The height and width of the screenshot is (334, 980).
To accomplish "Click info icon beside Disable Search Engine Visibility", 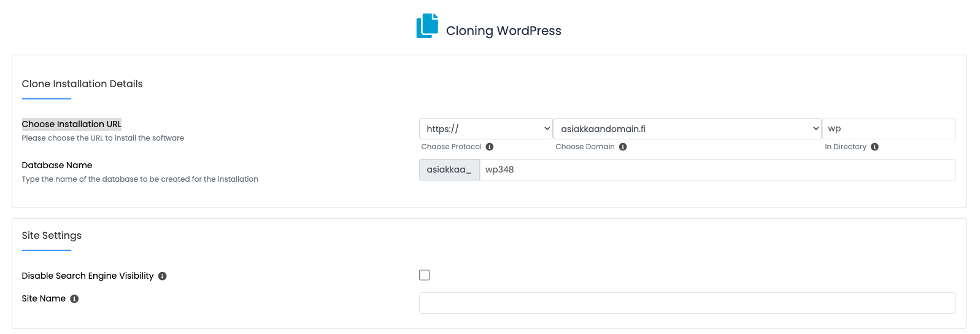I will pyautogui.click(x=163, y=276).
